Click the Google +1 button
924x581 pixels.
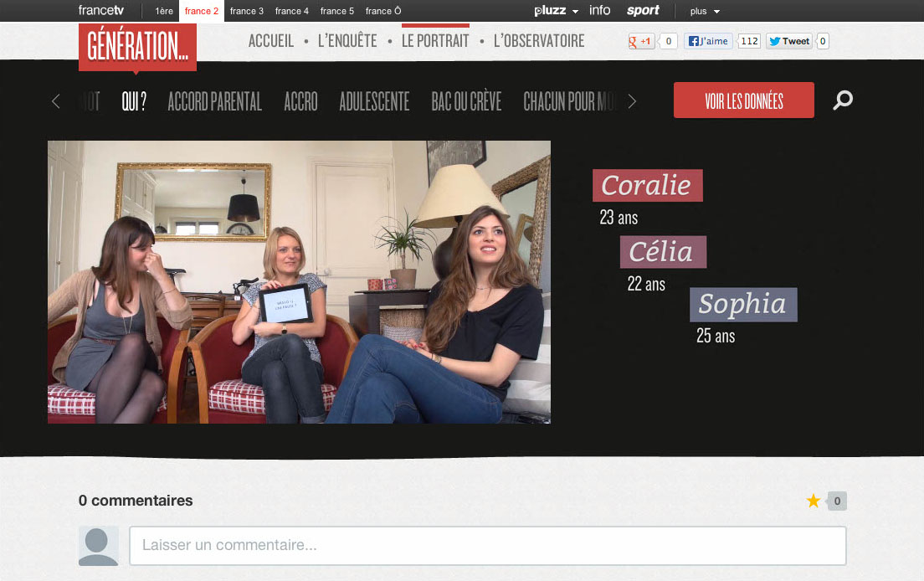(641, 41)
